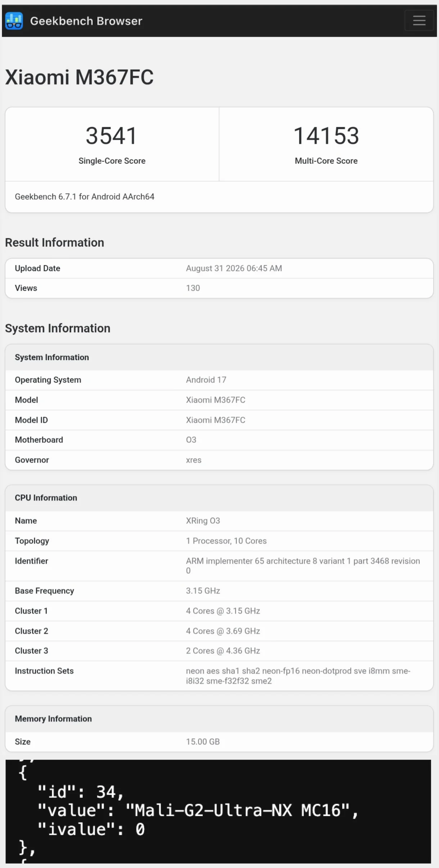Viewport: 439px width, 868px height.
Task: Select the CPU name XRing O3
Action: coord(203,521)
